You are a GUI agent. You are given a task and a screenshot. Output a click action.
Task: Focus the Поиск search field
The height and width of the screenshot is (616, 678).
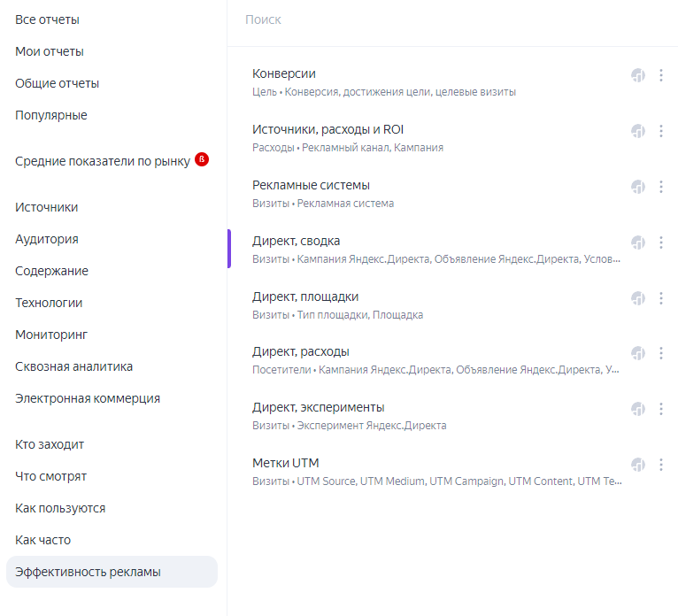click(x=443, y=19)
